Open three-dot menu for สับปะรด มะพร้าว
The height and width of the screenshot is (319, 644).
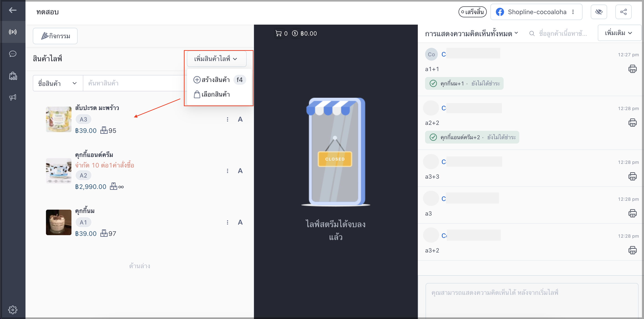[x=227, y=119]
